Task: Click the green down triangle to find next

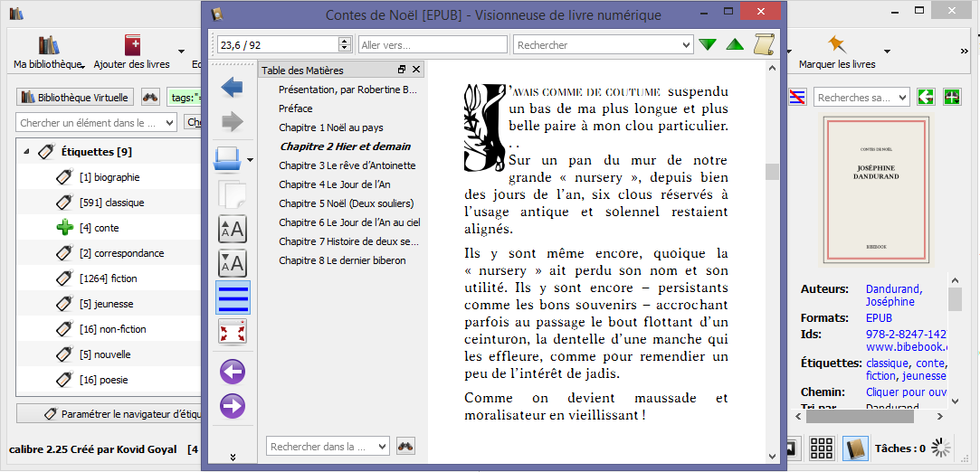Action: pyautogui.click(x=708, y=45)
